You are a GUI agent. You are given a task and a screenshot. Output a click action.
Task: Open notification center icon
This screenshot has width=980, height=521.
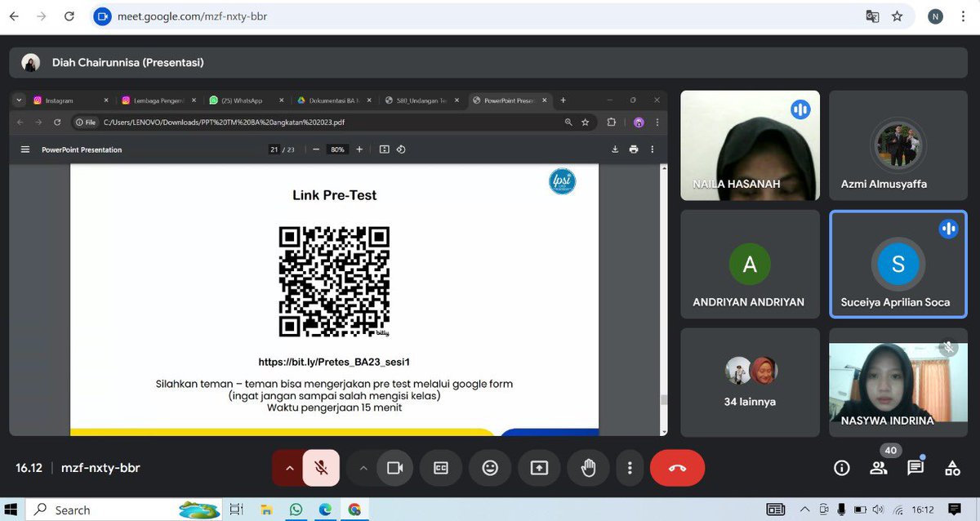(x=955, y=510)
